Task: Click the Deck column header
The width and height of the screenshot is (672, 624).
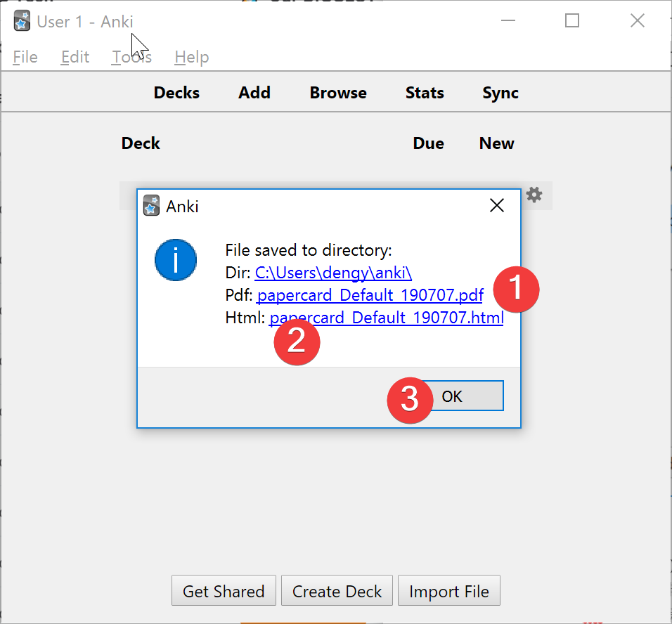Action: point(141,143)
